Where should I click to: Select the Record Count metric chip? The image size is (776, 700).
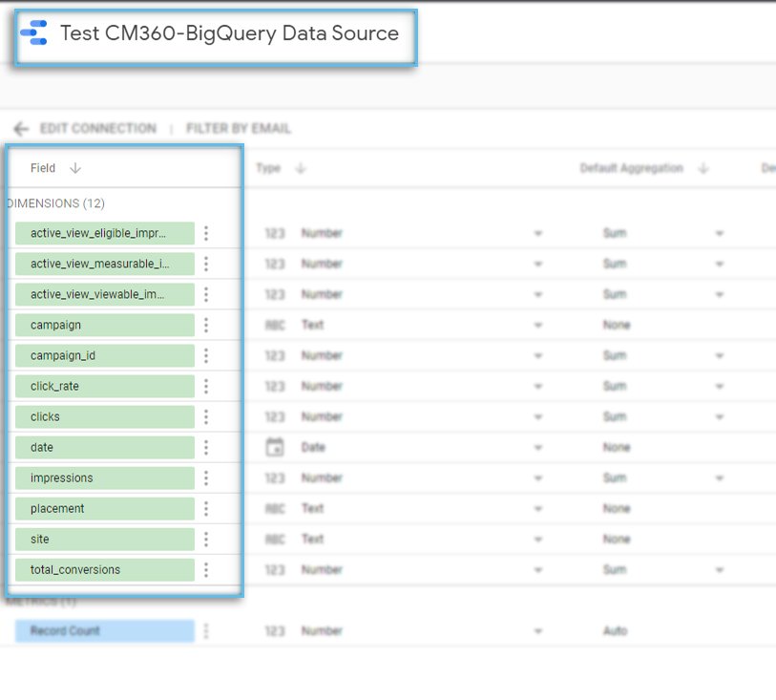[x=105, y=630]
